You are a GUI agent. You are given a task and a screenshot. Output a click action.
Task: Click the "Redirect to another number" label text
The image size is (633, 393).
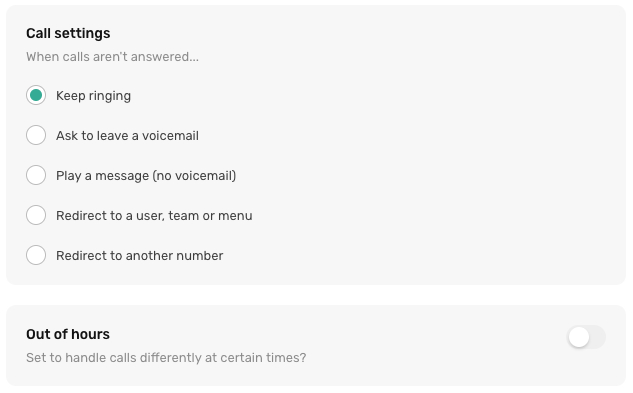(139, 256)
